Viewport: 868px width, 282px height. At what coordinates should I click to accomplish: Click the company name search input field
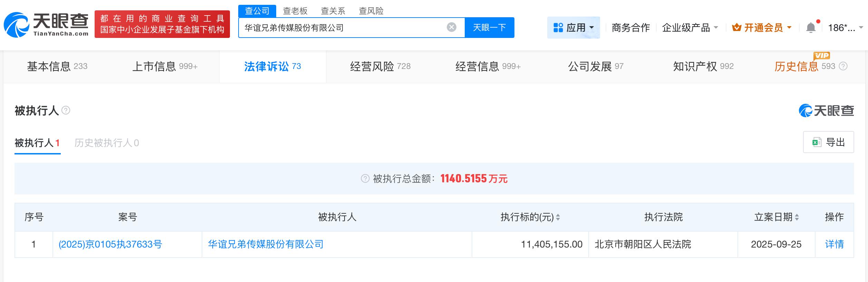[x=342, y=28]
